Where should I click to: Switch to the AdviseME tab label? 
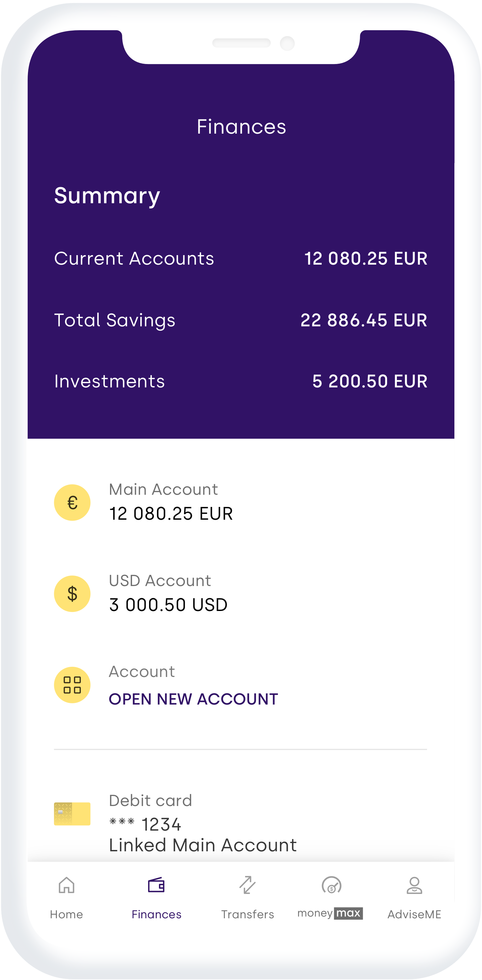coord(414,915)
